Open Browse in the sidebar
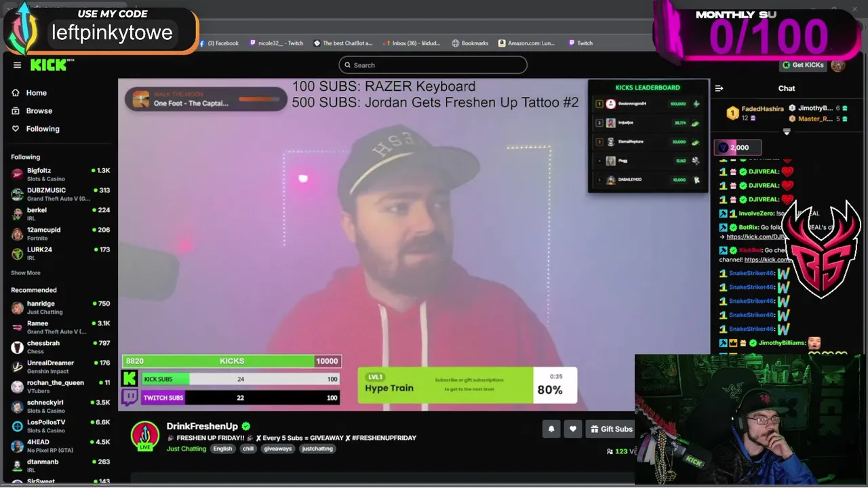Screen dimensions: 868x488 click(x=39, y=110)
